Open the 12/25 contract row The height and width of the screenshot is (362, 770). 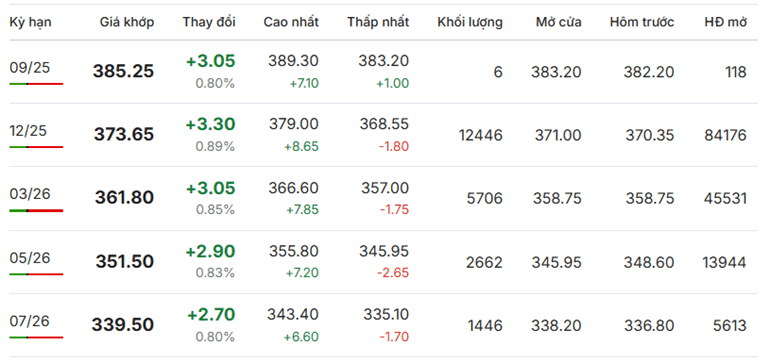point(378,135)
